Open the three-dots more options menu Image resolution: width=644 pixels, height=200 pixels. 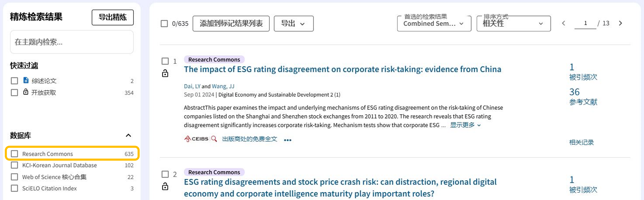click(288, 140)
